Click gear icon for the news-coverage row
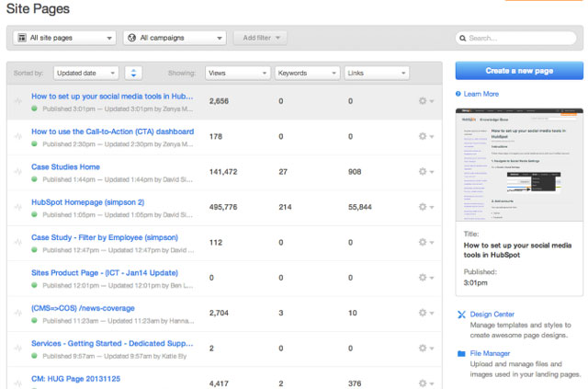The image size is (588, 389). coord(424,313)
